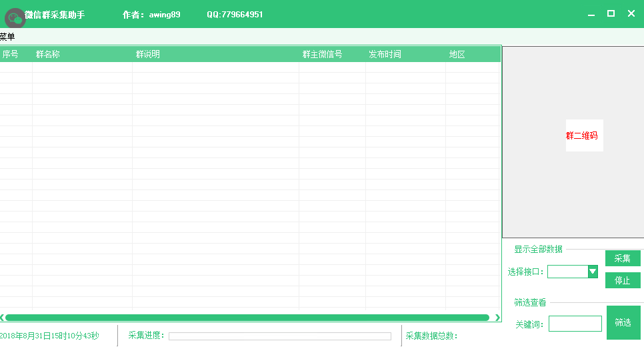Click the WeChat logo icon in title bar
Image resolution: width=644 pixels, height=351 pixels.
pyautogui.click(x=15, y=18)
